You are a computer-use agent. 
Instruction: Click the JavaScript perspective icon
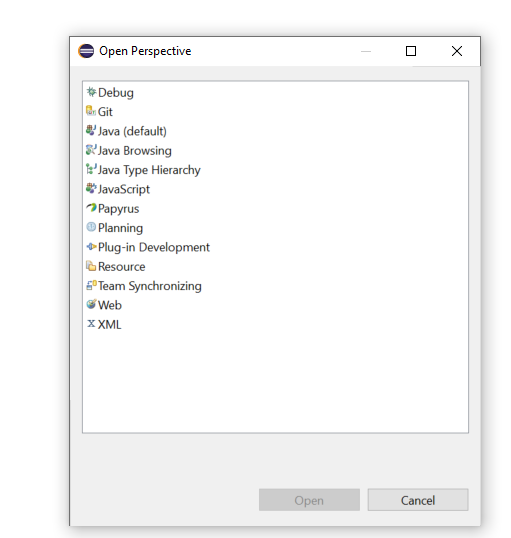(91, 188)
